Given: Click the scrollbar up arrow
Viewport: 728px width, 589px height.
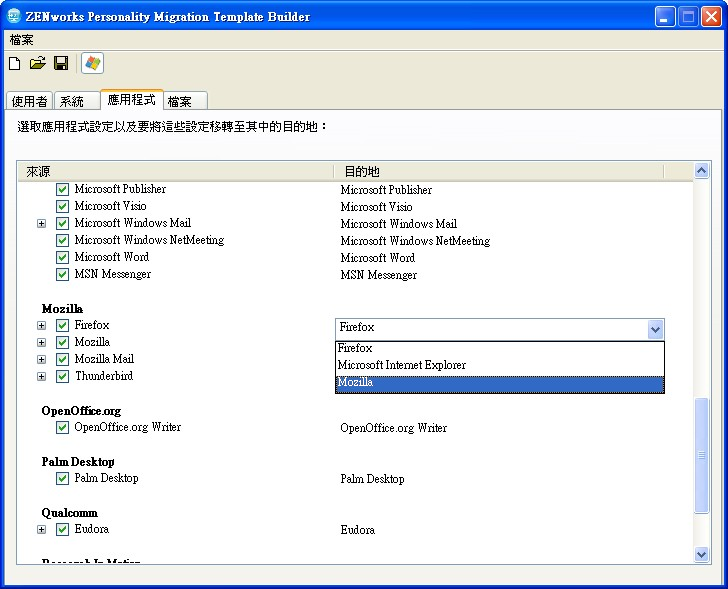Looking at the screenshot, I should pyautogui.click(x=701, y=171).
